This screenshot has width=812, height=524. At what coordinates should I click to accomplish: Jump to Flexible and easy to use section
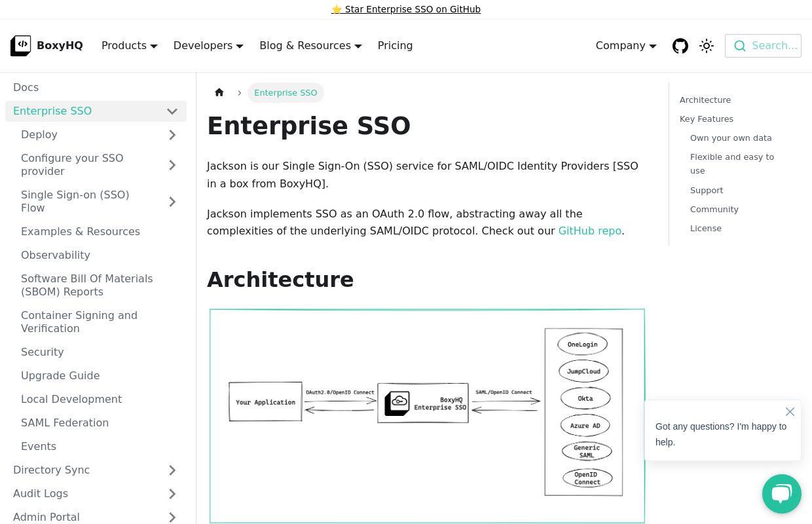click(732, 164)
